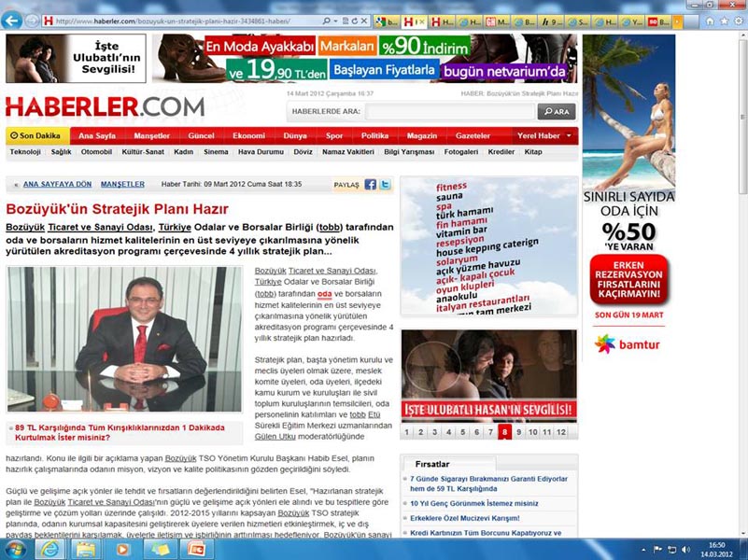Click the page vertical scrollbar thumb
748x560 pixels.
click(742, 117)
